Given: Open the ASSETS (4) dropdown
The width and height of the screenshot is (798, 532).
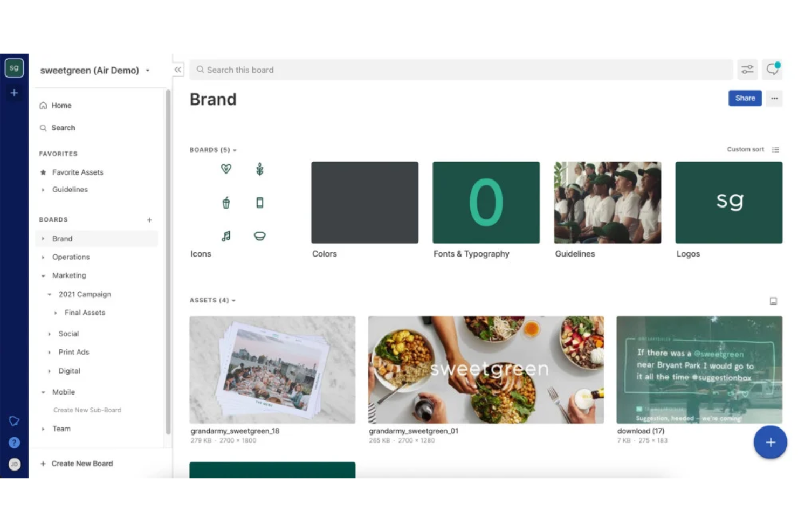Looking at the screenshot, I should click(x=212, y=300).
